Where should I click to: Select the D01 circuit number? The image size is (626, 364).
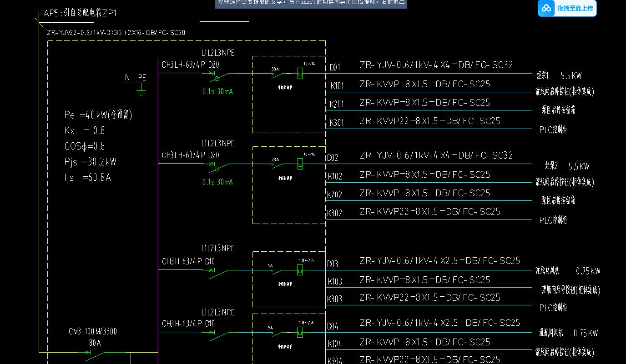(335, 67)
